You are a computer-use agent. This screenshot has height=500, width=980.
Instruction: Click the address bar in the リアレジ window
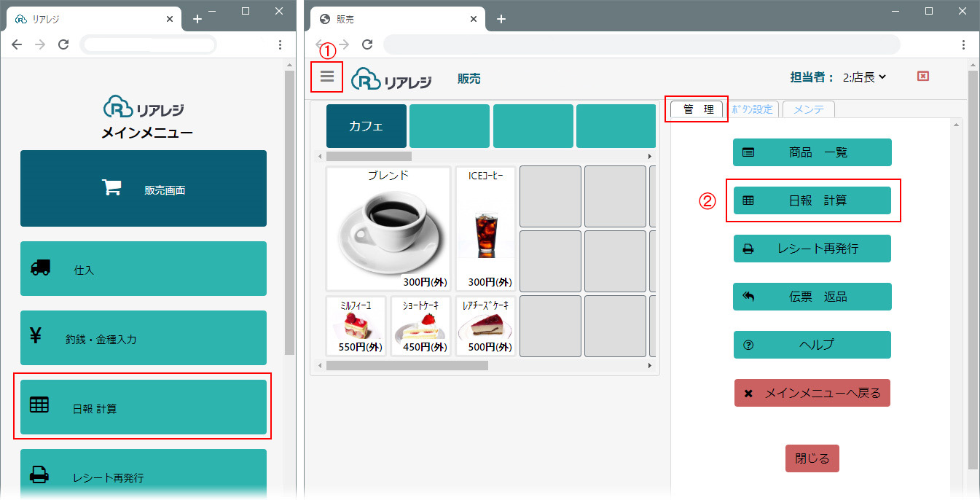[x=149, y=44]
